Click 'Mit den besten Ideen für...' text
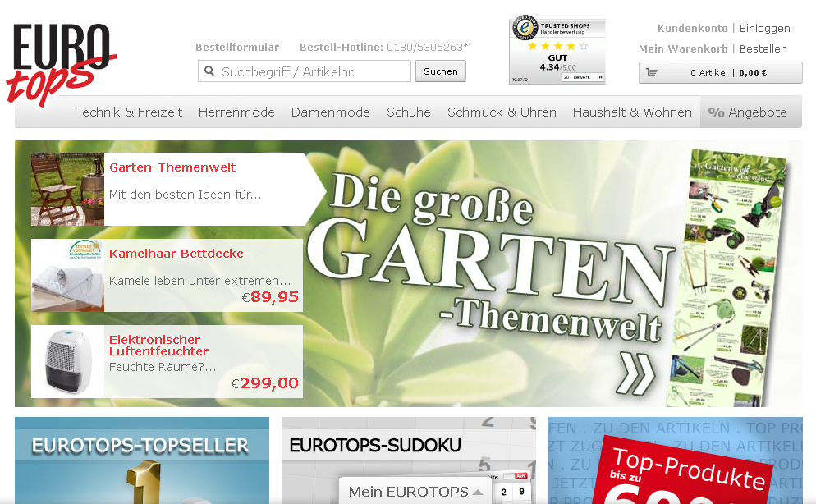 click(186, 195)
